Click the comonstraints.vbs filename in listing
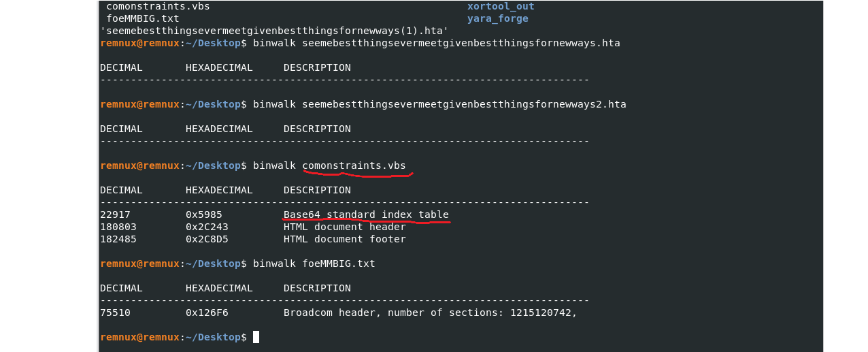This screenshot has height=352, width=868. [158, 6]
